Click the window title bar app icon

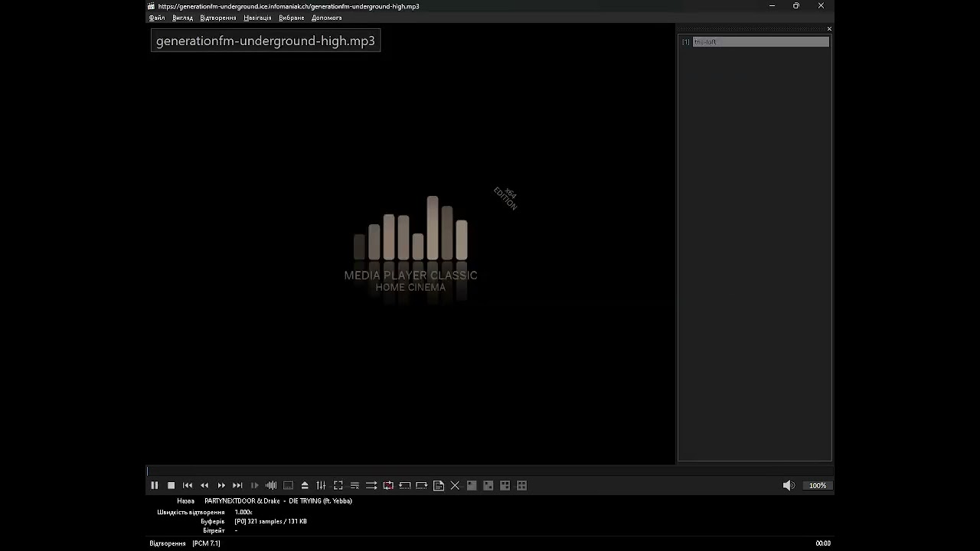[x=152, y=6]
